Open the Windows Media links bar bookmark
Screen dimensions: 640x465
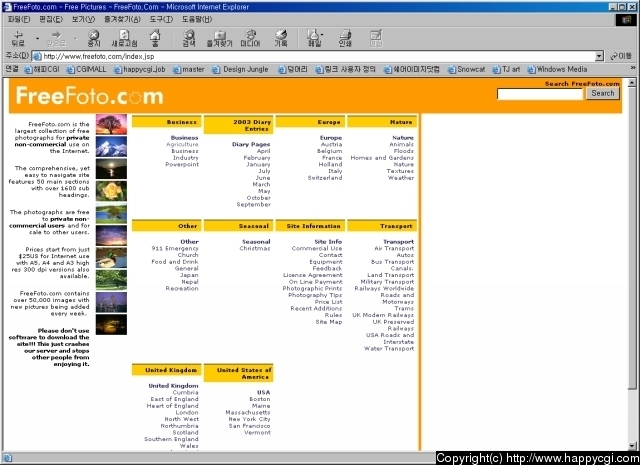[557, 69]
